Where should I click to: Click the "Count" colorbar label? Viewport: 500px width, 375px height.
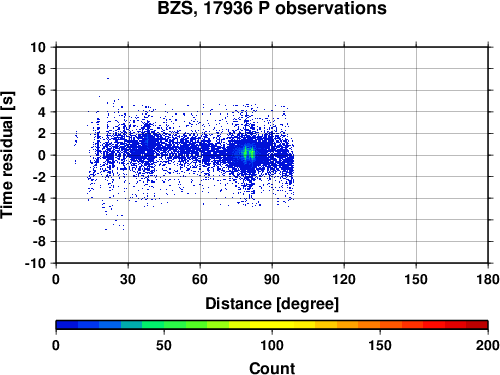(272, 368)
